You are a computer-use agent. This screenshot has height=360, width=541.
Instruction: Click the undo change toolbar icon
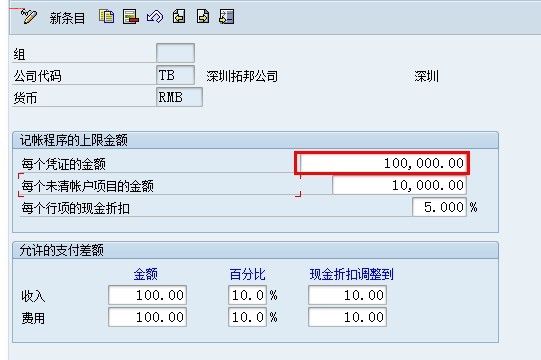click(x=155, y=17)
